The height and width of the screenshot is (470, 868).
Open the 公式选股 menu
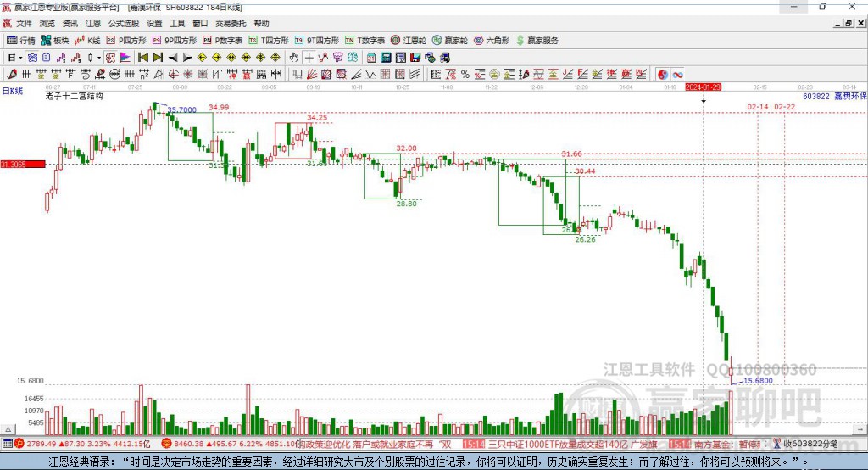point(124,23)
